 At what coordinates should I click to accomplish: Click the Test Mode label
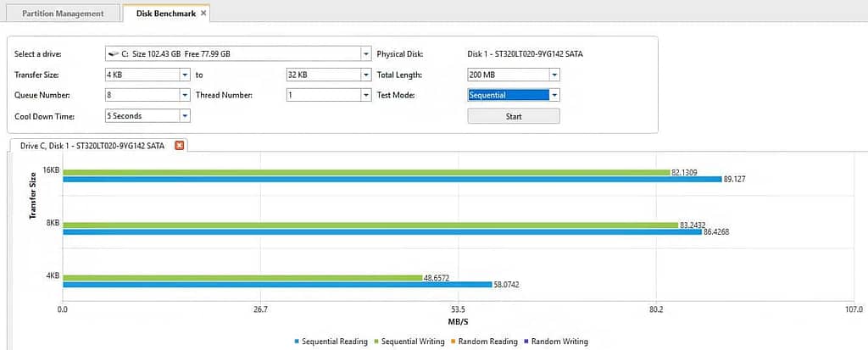tap(395, 95)
